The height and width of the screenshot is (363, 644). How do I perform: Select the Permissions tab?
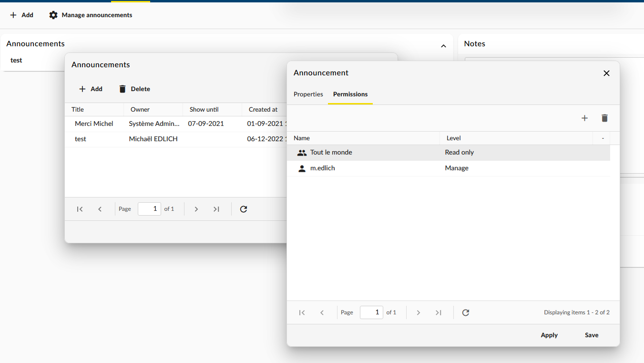pos(350,94)
